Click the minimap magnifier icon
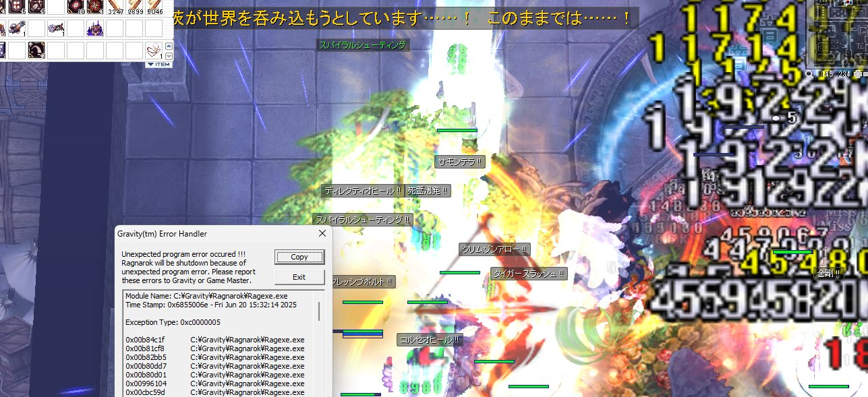 coord(809,74)
